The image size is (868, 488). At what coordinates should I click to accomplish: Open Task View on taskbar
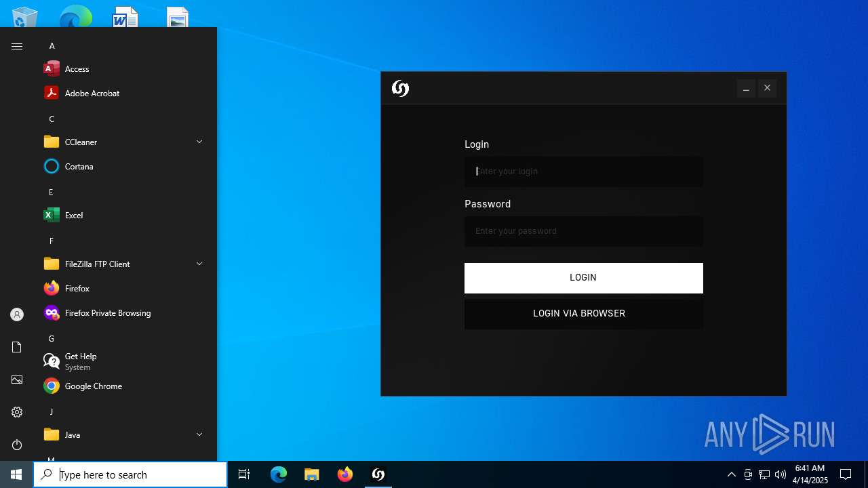(x=244, y=474)
